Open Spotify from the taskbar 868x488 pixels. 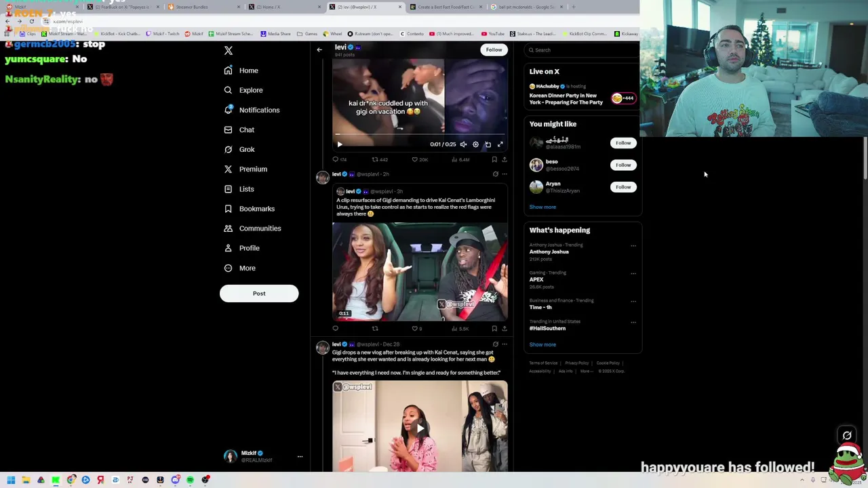tap(190, 480)
